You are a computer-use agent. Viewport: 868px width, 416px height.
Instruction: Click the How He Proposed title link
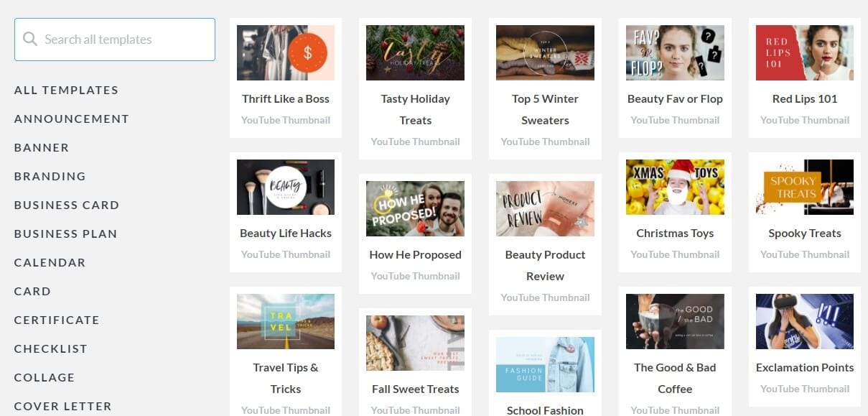(415, 254)
